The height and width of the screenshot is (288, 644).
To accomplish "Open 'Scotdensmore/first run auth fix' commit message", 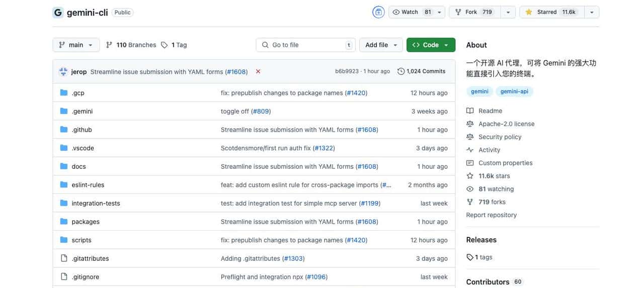I will tap(266, 148).
